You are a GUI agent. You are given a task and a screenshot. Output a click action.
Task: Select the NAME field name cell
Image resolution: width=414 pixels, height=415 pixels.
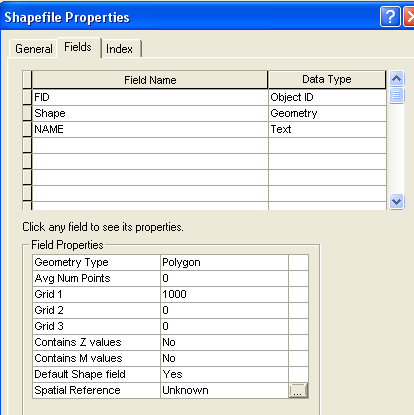pos(150,129)
